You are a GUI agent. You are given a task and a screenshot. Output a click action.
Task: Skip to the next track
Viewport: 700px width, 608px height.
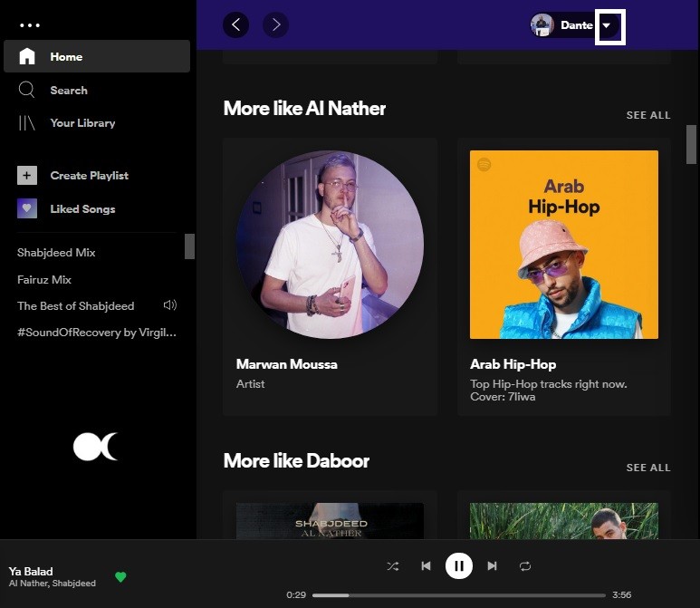[x=493, y=566]
